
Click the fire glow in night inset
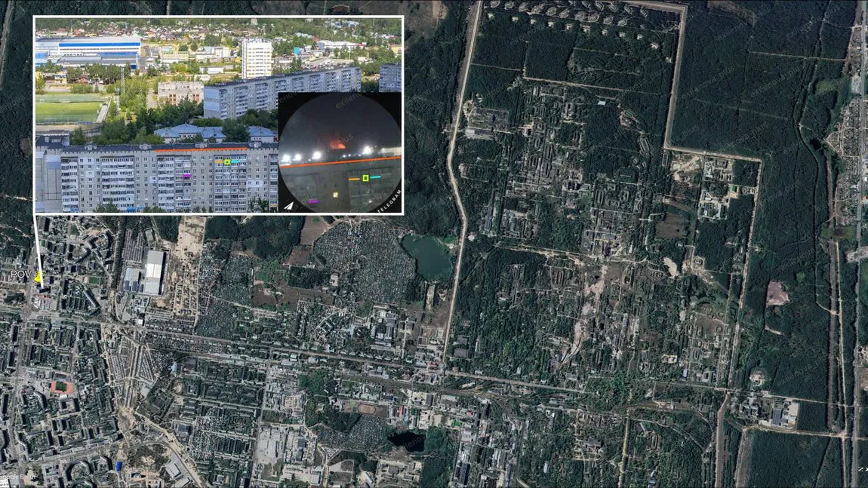337,143
